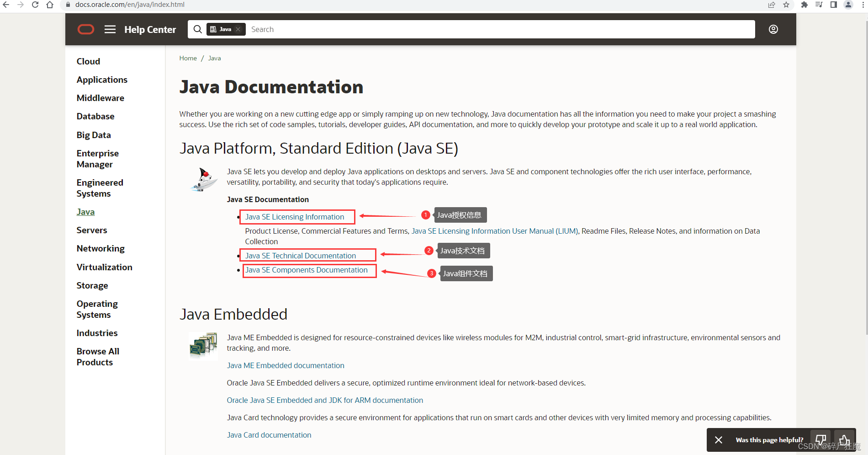Viewport: 868px width, 455px height.
Task: Open Java SE Licensing Information link
Action: point(295,217)
